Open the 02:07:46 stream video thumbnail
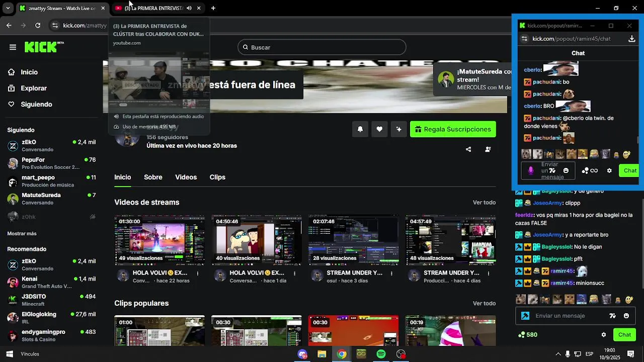 (354, 240)
